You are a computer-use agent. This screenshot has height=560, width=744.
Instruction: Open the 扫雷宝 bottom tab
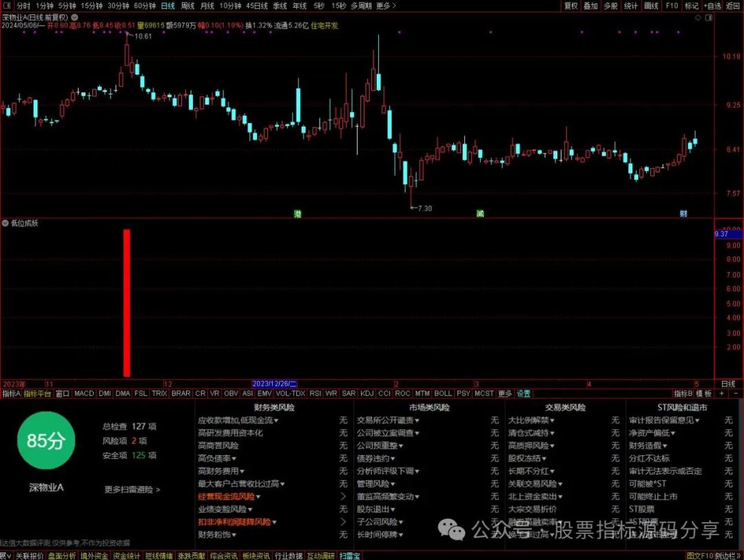tap(350, 556)
